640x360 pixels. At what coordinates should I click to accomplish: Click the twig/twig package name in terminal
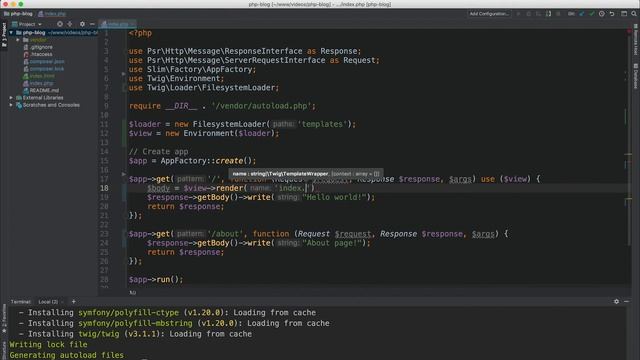click(99, 334)
